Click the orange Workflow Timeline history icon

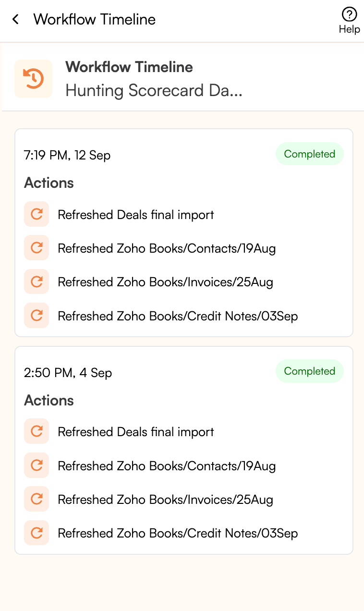coord(33,79)
